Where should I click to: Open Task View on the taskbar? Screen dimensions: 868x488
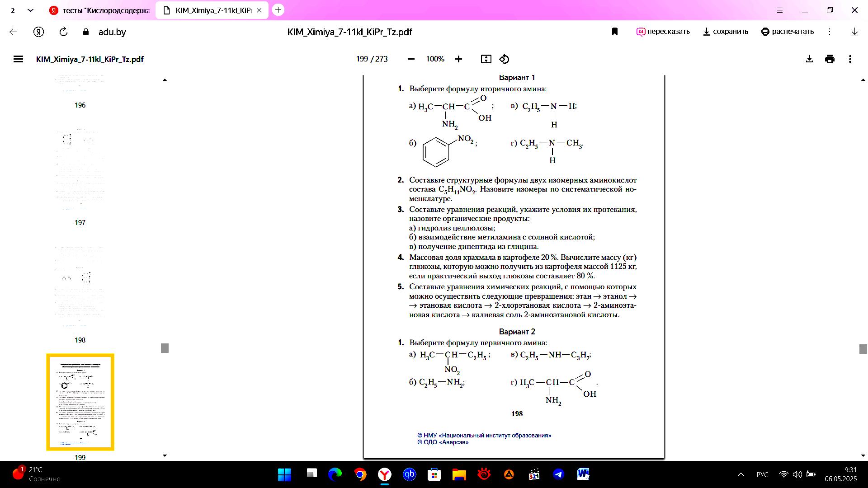(x=311, y=474)
